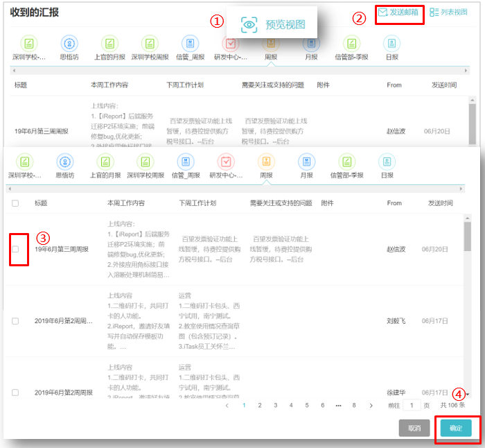Viewport: 485px width, 448px height.
Task: Open the 深圳学校周报 tab in the lower panel
Action: pyautogui.click(x=145, y=162)
